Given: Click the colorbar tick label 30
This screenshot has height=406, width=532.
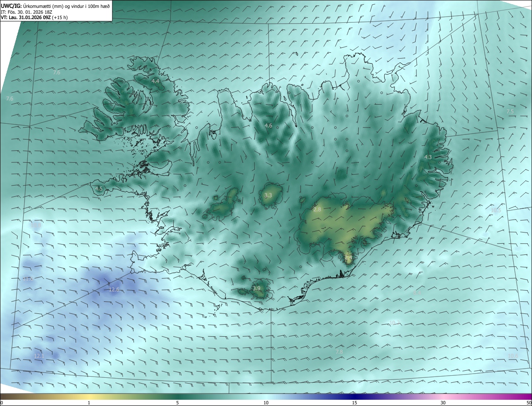Looking at the screenshot, I should [443, 403].
